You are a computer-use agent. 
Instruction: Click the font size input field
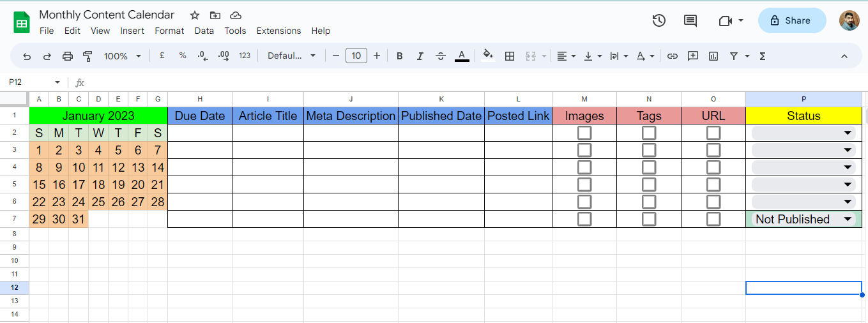pyautogui.click(x=356, y=56)
